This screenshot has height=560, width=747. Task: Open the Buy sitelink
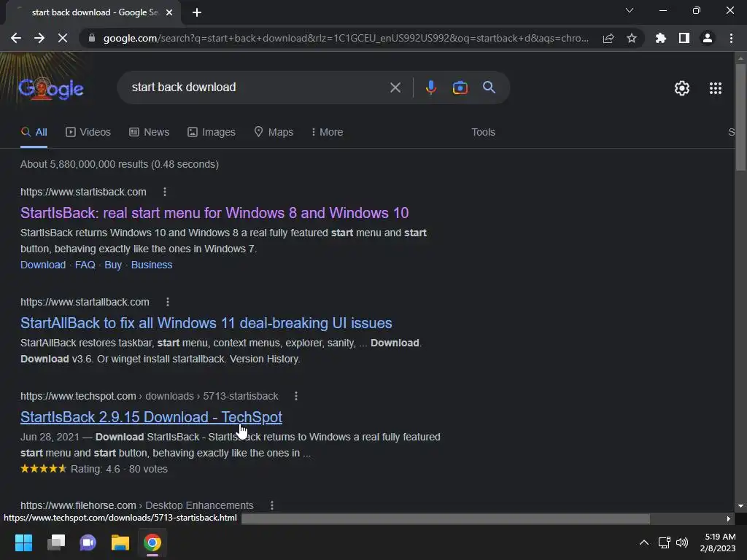click(113, 265)
